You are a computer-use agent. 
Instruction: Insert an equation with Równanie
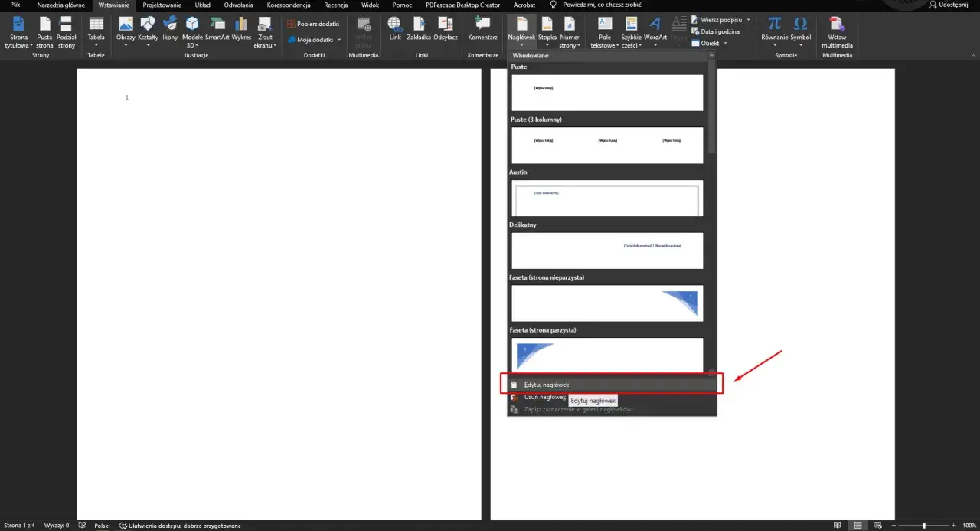click(x=775, y=32)
